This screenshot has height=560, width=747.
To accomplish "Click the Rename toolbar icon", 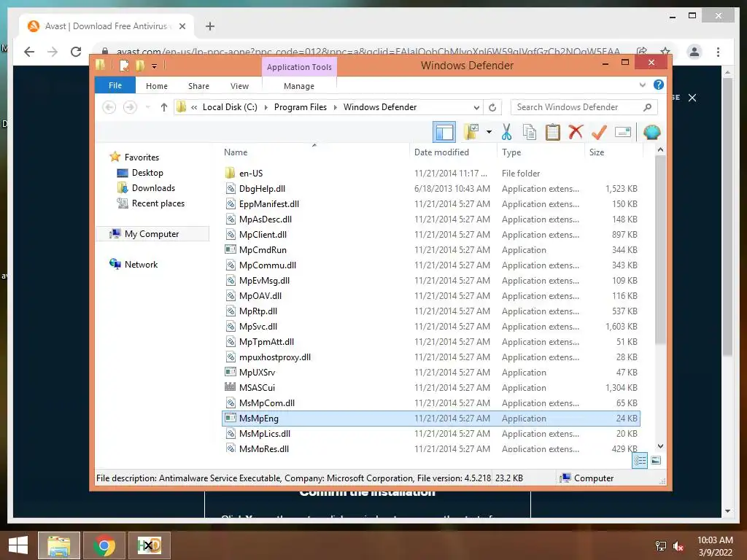I will (x=623, y=132).
